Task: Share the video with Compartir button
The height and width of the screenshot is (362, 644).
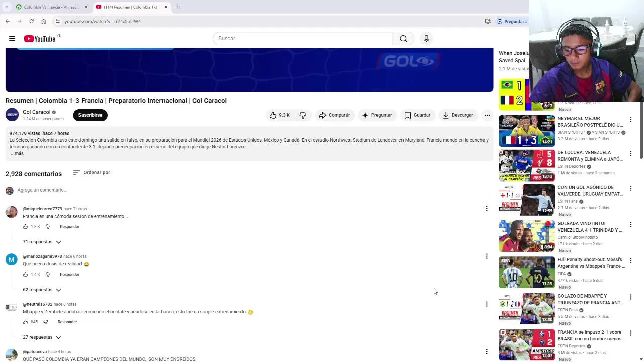Action: (x=334, y=115)
